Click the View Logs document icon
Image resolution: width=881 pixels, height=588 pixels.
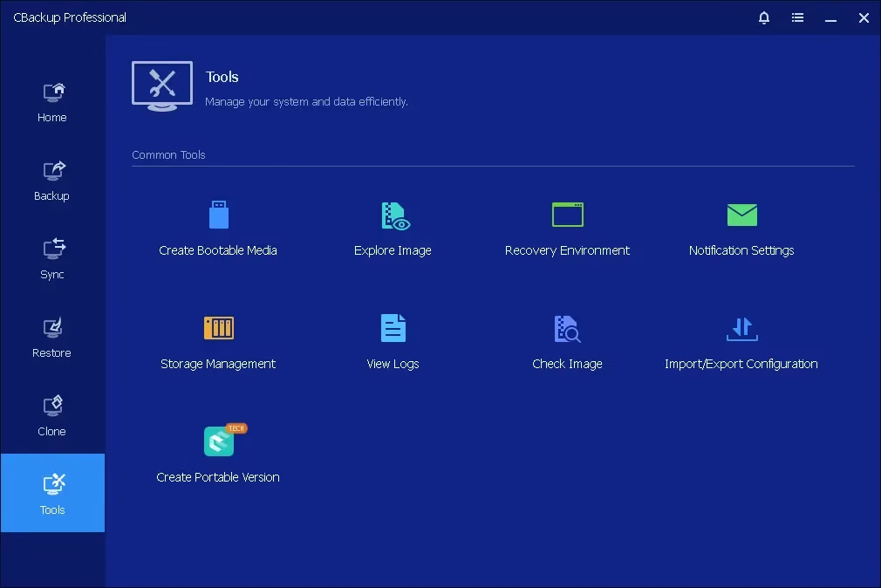pos(393,329)
